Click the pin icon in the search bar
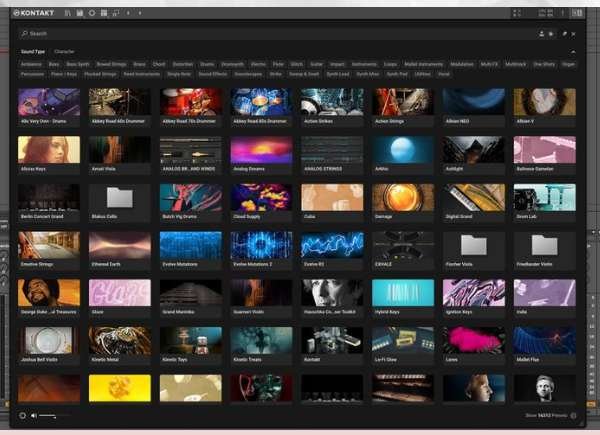The image size is (600, 435). [x=564, y=34]
